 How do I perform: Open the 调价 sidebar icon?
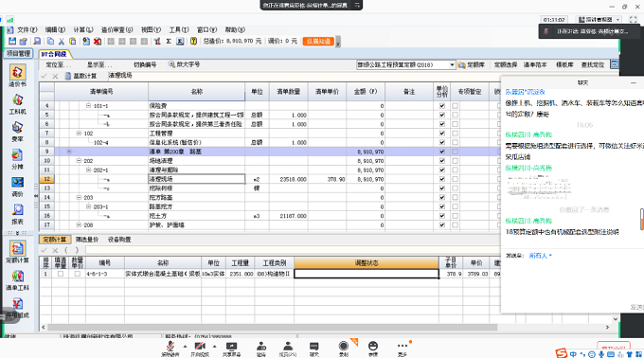pyautogui.click(x=17, y=183)
